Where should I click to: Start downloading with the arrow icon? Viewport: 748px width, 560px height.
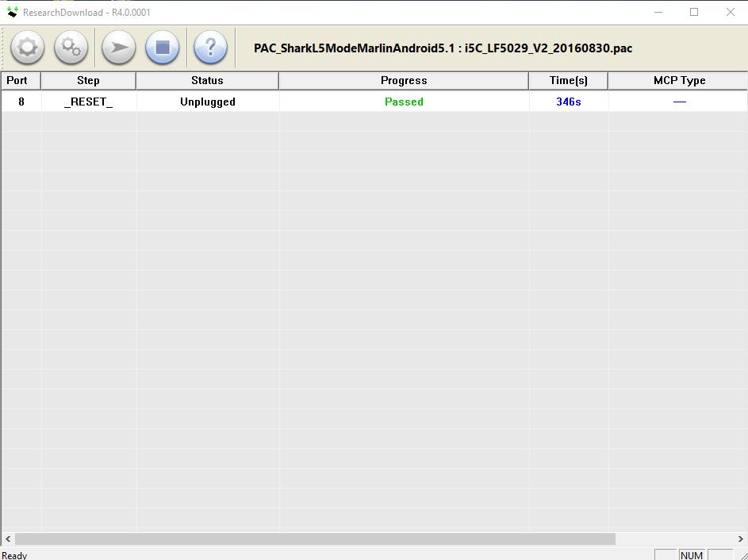tap(117, 48)
